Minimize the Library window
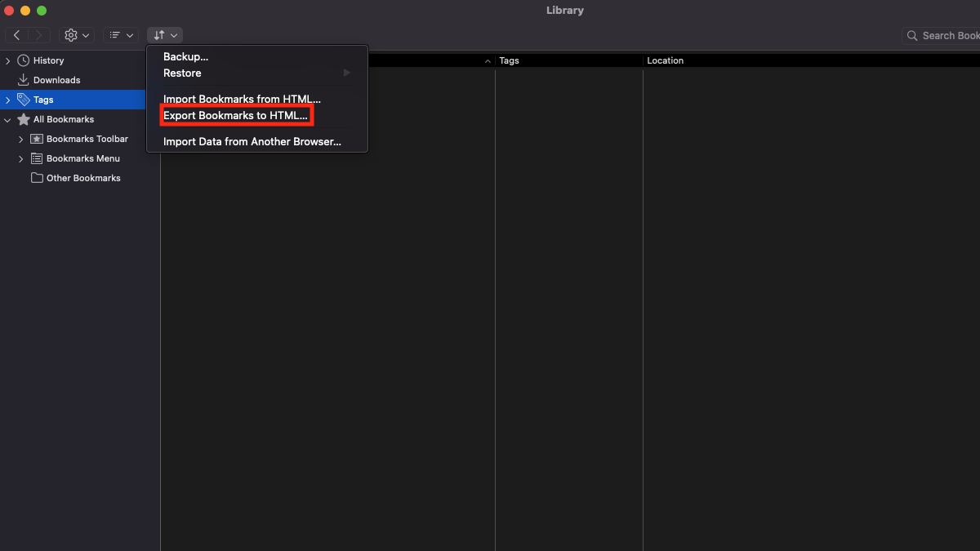 [26, 11]
